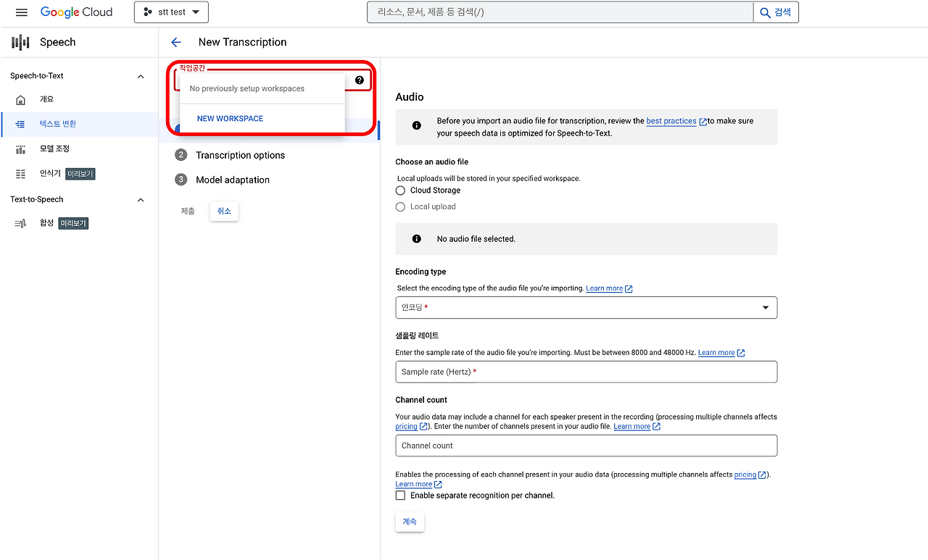Screen dimensions: 928x560
Task: Enable separate recognition per channel checkbox
Action: [400, 496]
